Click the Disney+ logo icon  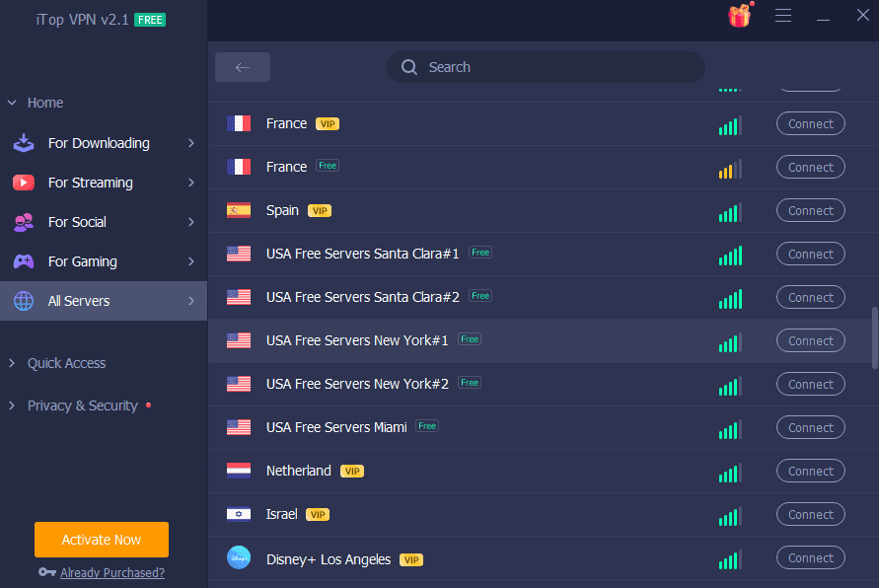coord(239,557)
